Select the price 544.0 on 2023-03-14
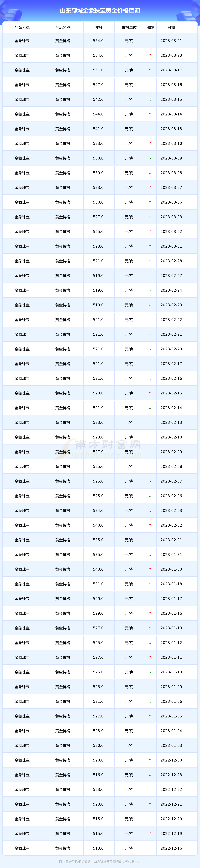Screen dimensions: 200x868 point(98,114)
